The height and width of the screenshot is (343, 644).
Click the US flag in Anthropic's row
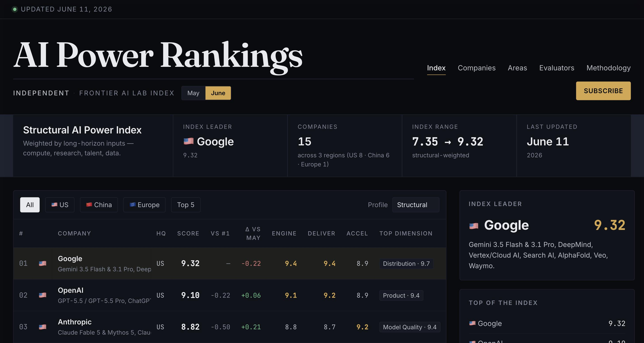pos(42,327)
